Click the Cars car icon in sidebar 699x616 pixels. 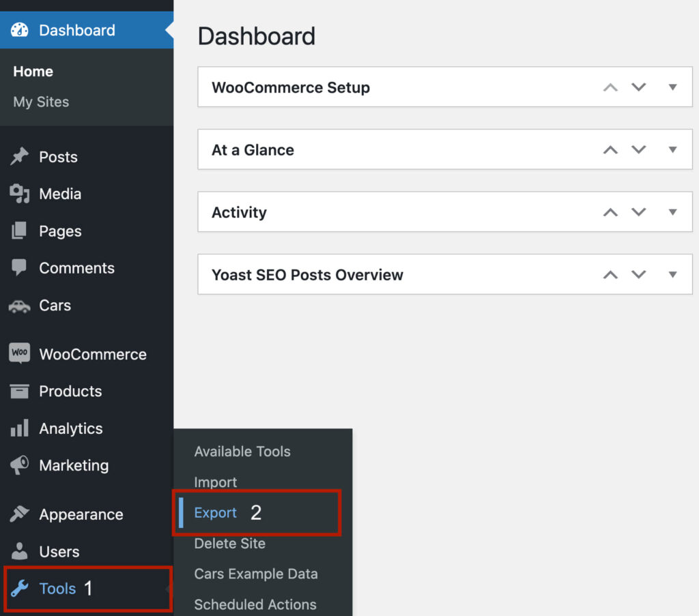20,306
